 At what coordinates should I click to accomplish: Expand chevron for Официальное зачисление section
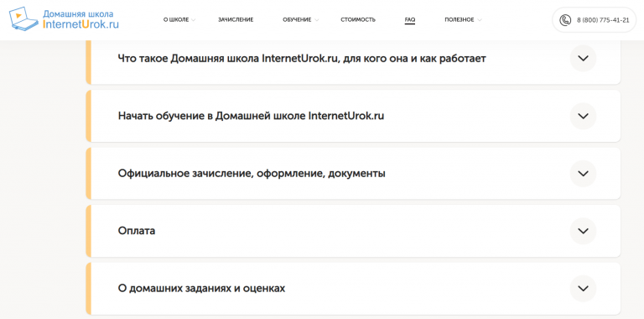(583, 174)
